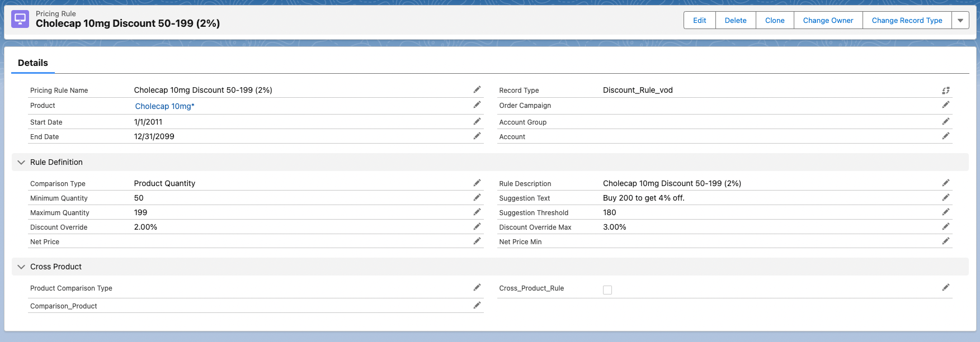Edit Discount Override using its pencil icon
Screen dimensions: 980x342
coord(477,226)
